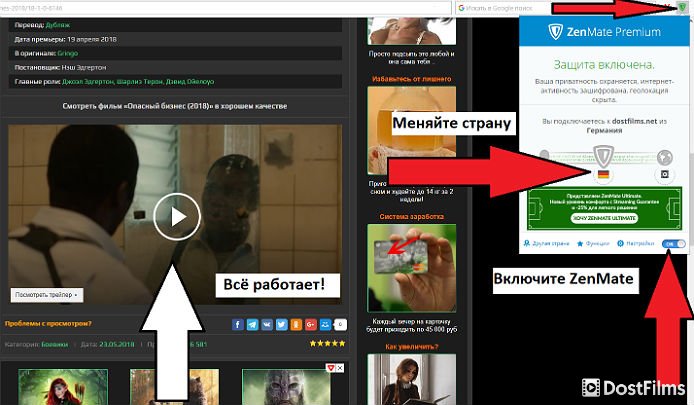Open the "Боевики" category link

pos(54,344)
